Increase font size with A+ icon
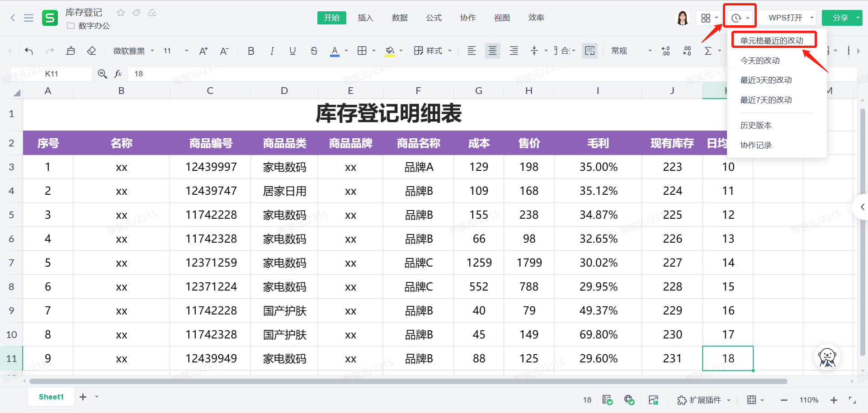Screen dimensions: 868x413 [203, 51]
